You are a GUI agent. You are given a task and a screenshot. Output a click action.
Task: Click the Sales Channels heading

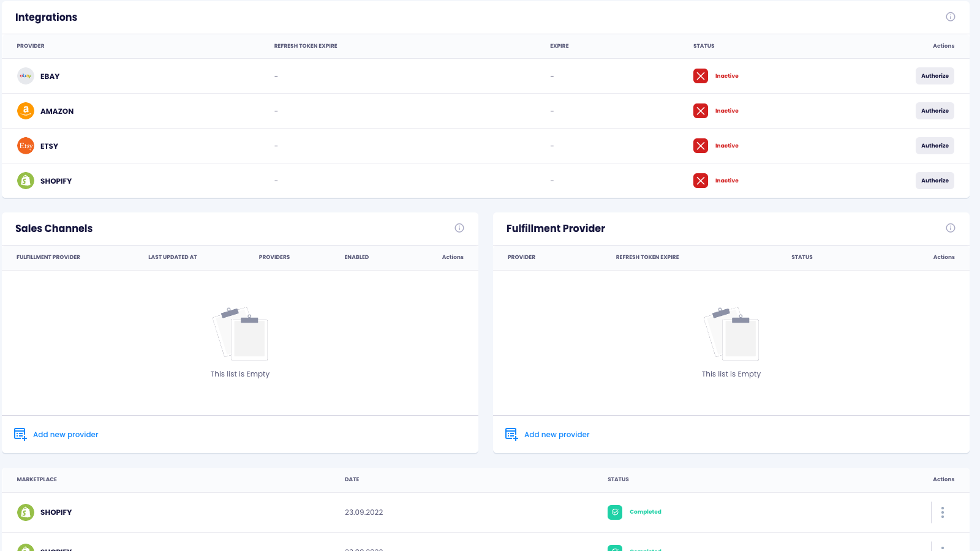click(x=54, y=228)
